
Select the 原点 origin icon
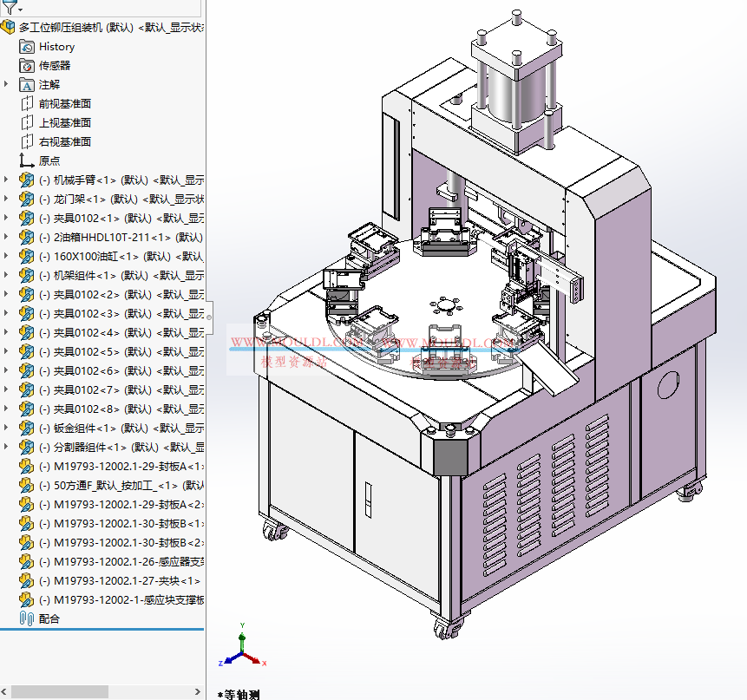point(26,161)
